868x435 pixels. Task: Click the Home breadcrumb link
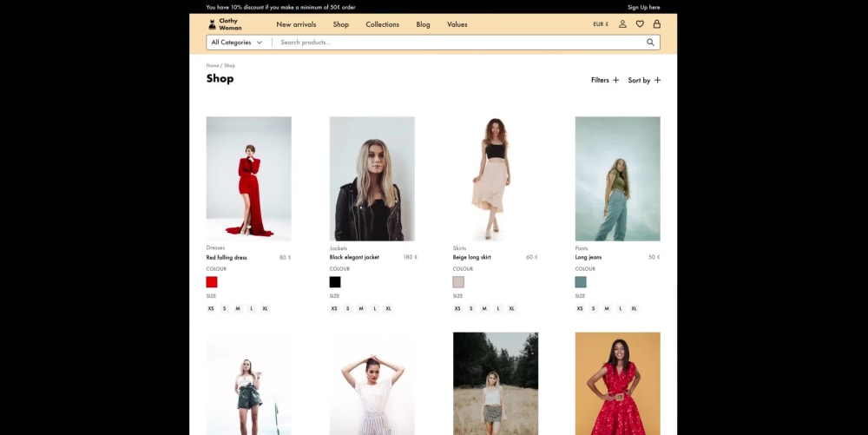pos(213,65)
